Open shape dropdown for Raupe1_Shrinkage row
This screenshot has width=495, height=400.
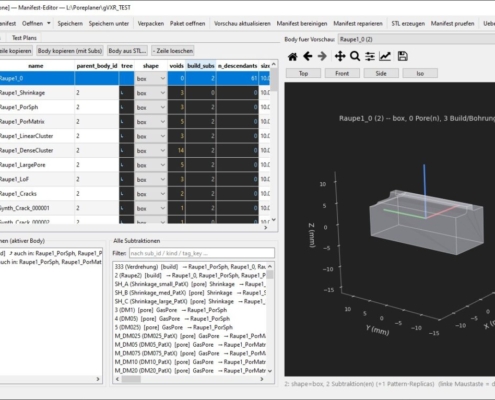(151, 93)
